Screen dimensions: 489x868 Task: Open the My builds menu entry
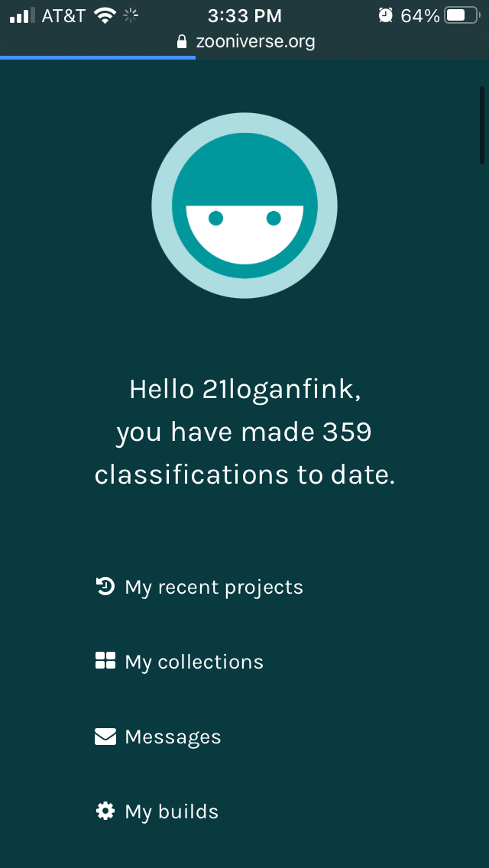(x=171, y=811)
